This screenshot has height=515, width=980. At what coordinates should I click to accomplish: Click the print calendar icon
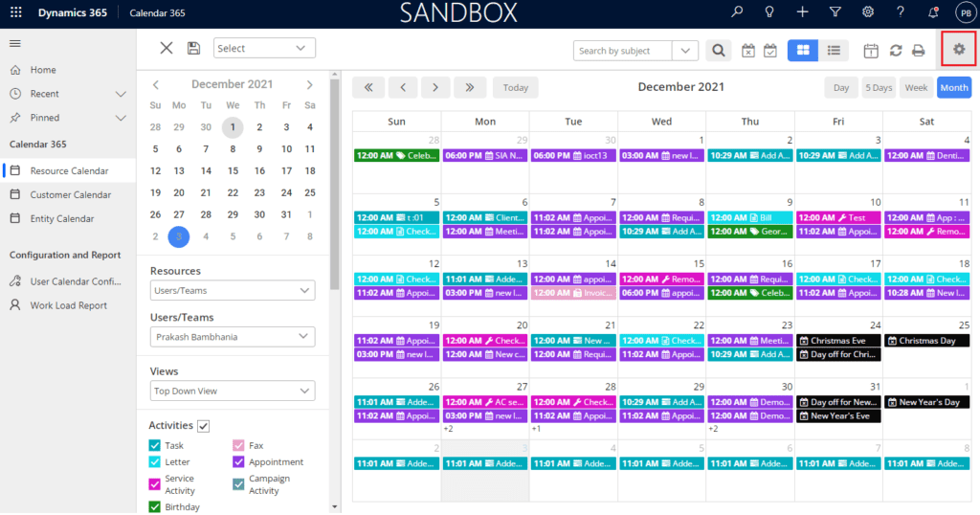coord(919,51)
